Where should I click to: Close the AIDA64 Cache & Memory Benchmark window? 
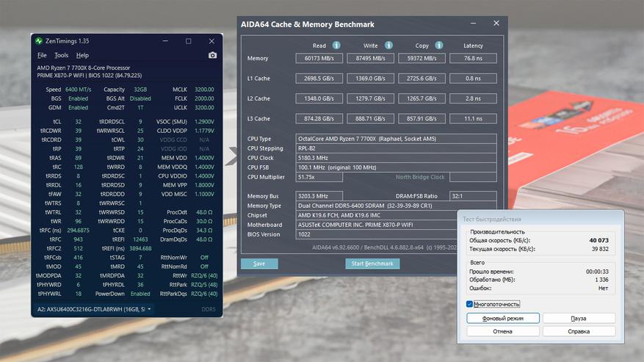point(496,24)
